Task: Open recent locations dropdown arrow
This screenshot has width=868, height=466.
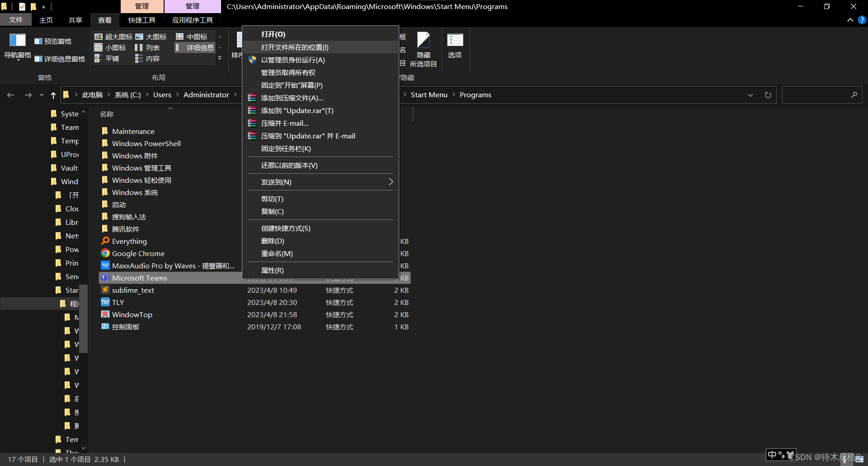Action: 42,95
